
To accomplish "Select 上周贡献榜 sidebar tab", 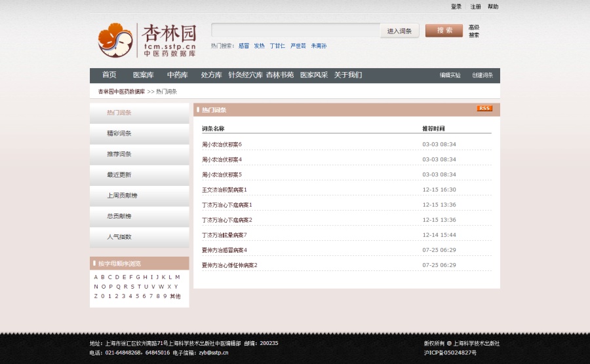I will point(139,195).
